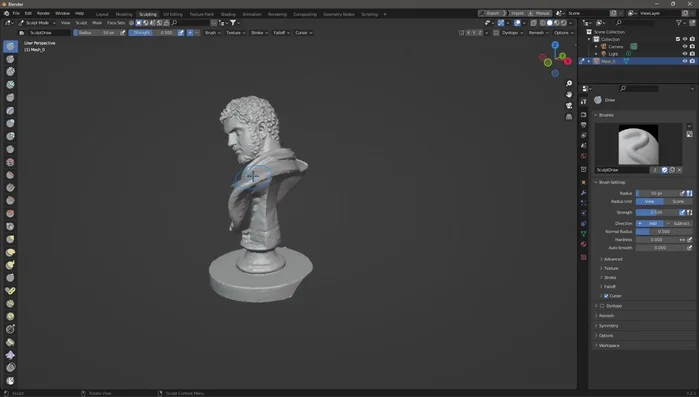Click the Z axis gizmo handle

pyautogui.click(x=555, y=45)
